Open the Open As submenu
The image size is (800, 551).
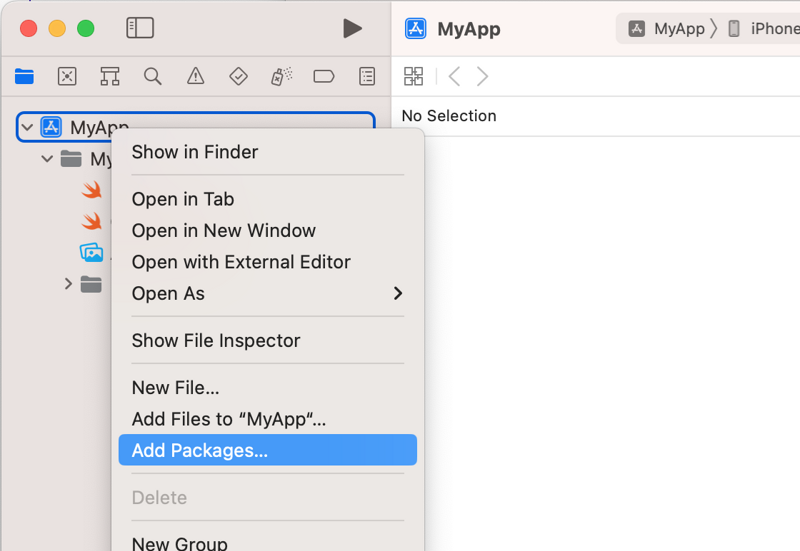[268, 293]
